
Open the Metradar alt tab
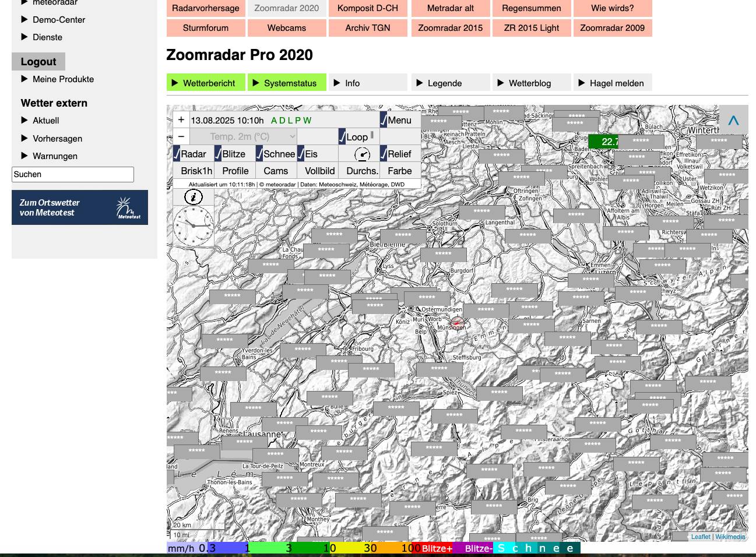(451, 8)
